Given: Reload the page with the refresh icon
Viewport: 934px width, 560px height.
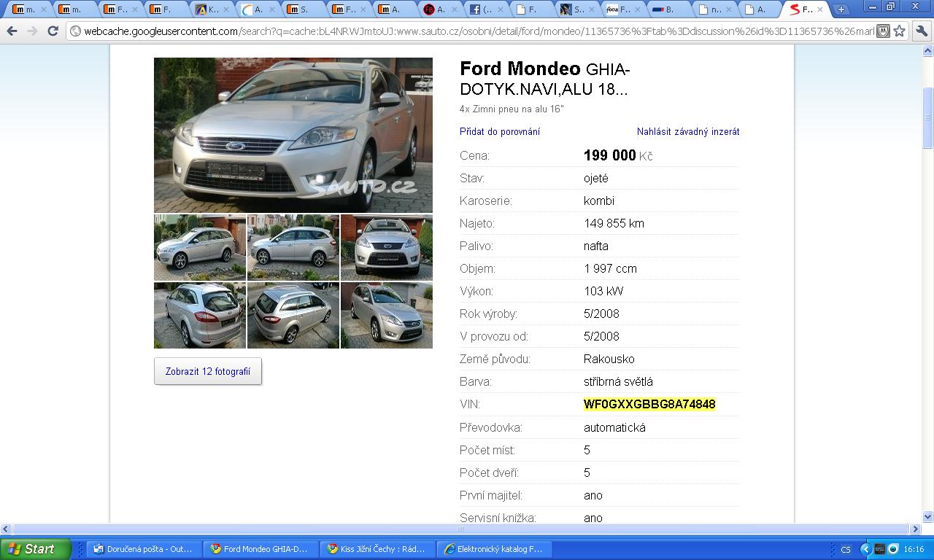Looking at the screenshot, I should 53,31.
